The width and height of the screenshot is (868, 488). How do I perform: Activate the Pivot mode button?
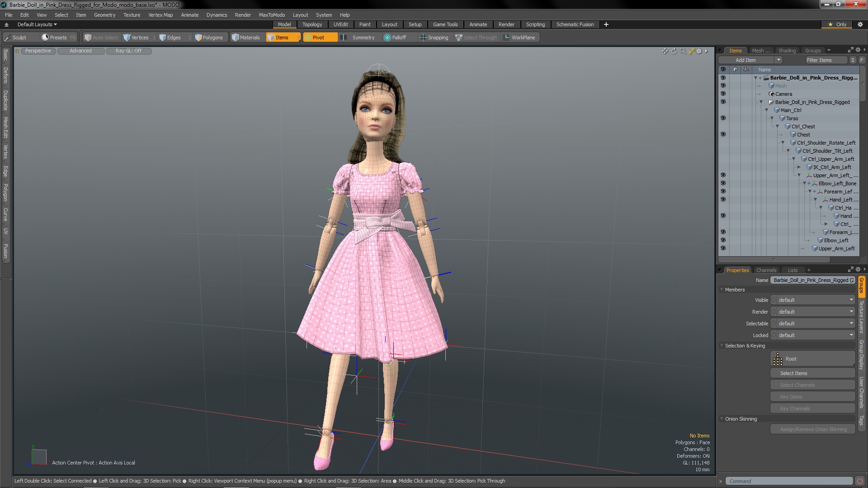coord(320,38)
